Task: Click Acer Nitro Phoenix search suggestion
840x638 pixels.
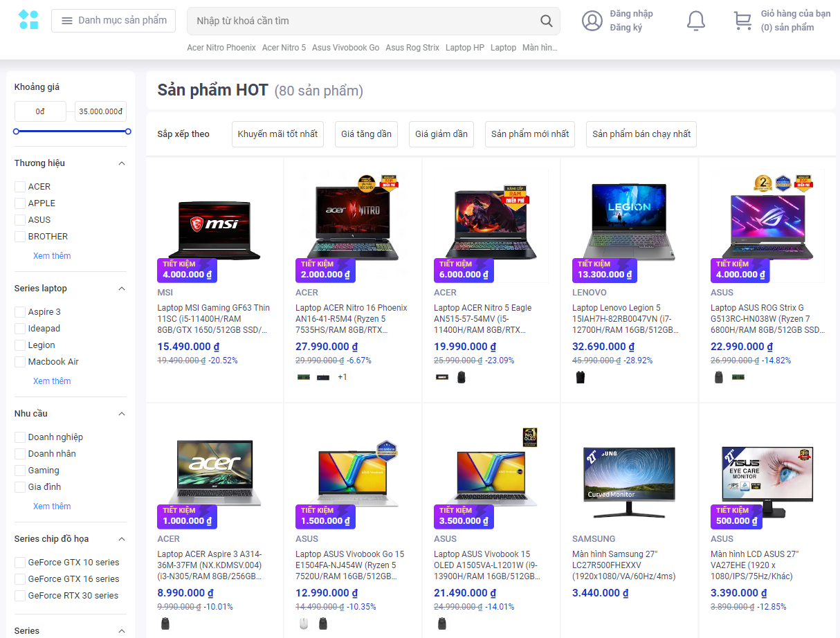Action: click(x=221, y=48)
